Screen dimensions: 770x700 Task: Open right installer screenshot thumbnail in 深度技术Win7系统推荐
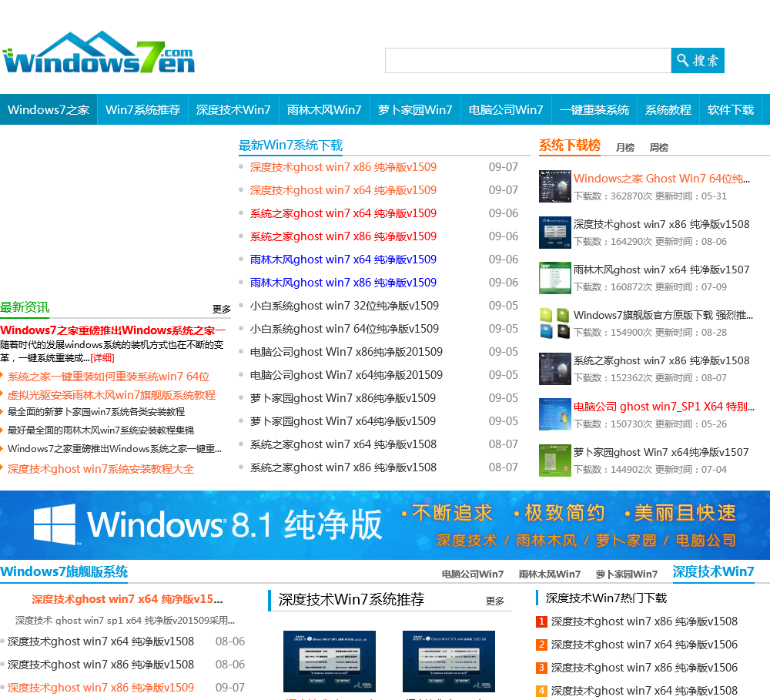(x=449, y=661)
